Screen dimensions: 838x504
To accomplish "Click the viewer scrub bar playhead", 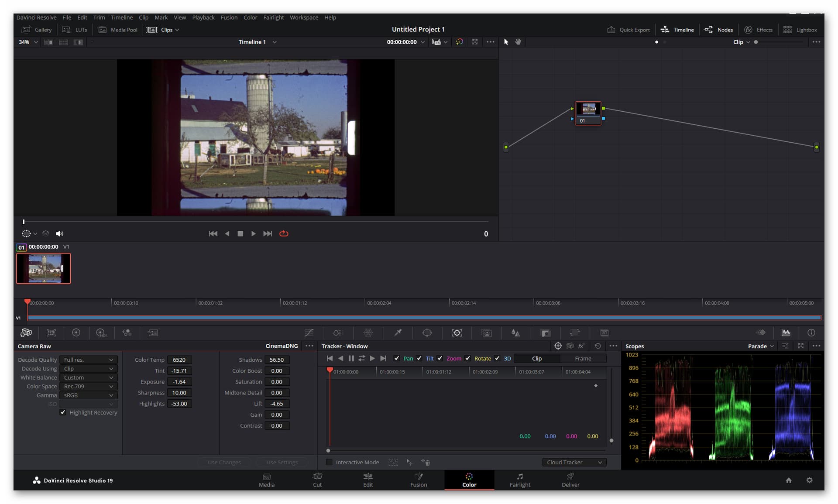I will click(x=24, y=222).
